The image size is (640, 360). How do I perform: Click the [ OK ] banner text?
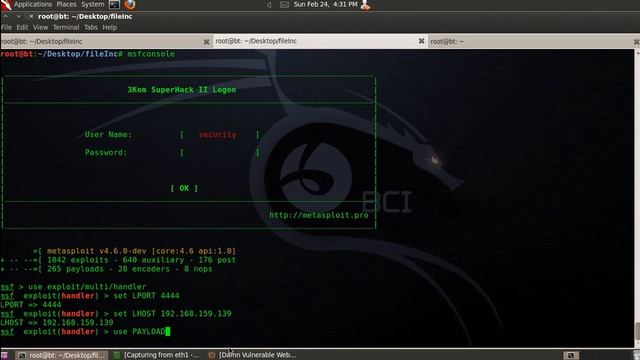pos(184,188)
